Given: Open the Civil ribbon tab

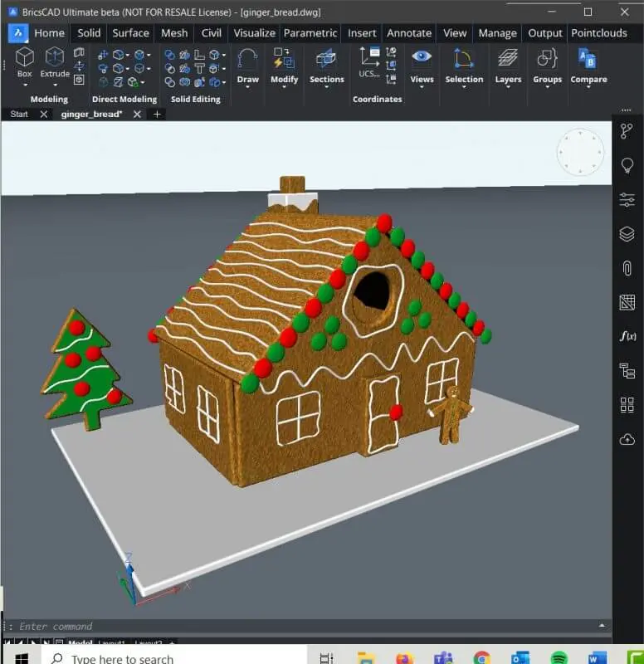Looking at the screenshot, I should click(212, 33).
